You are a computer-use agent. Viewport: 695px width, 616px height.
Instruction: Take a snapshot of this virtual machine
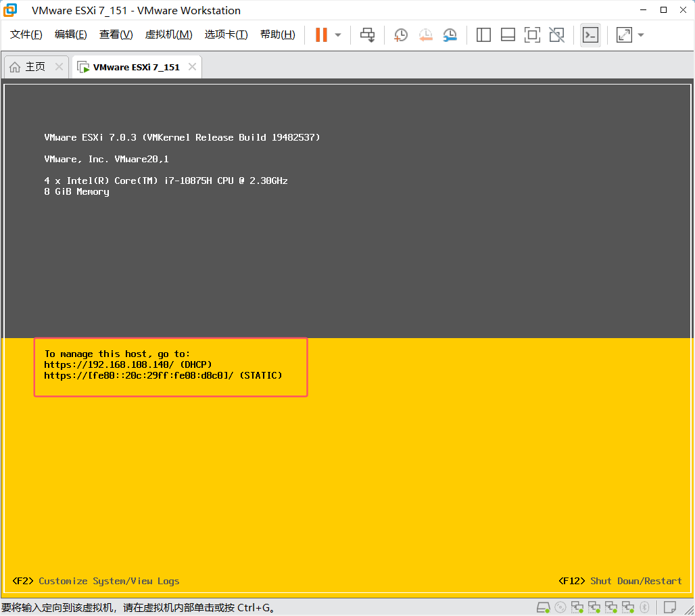pos(401,34)
